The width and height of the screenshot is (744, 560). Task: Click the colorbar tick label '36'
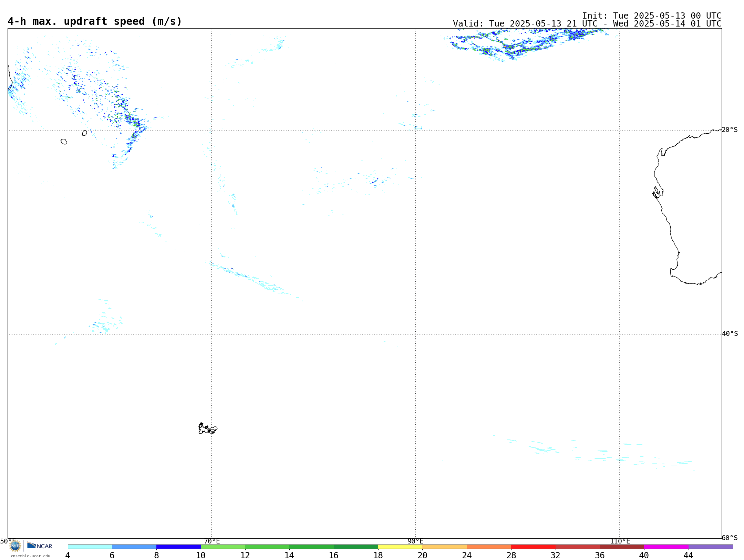[x=600, y=555]
